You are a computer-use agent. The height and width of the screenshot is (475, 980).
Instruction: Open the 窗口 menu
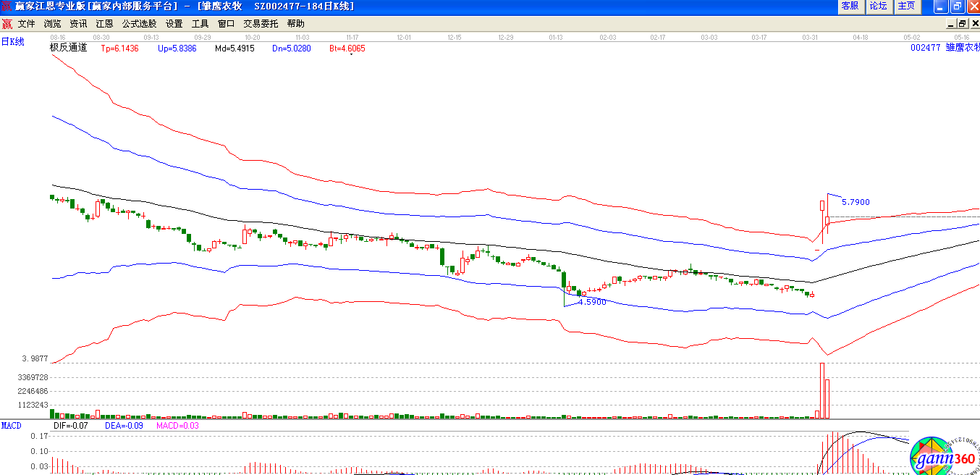coord(226,24)
